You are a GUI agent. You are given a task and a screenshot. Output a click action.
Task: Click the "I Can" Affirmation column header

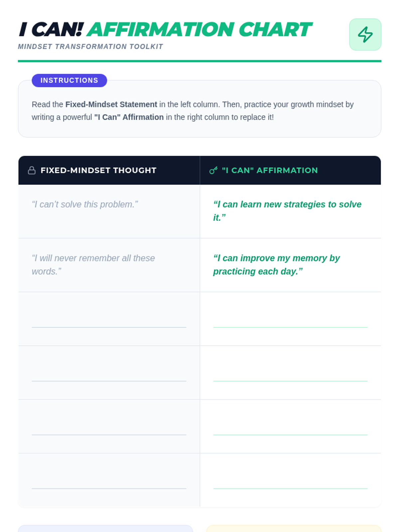[270, 171]
